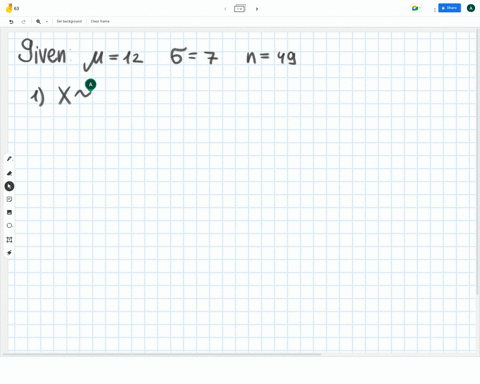This screenshot has height=384, width=480.
Task: Click the handwritten "X" letter
Action: pyautogui.click(x=65, y=96)
